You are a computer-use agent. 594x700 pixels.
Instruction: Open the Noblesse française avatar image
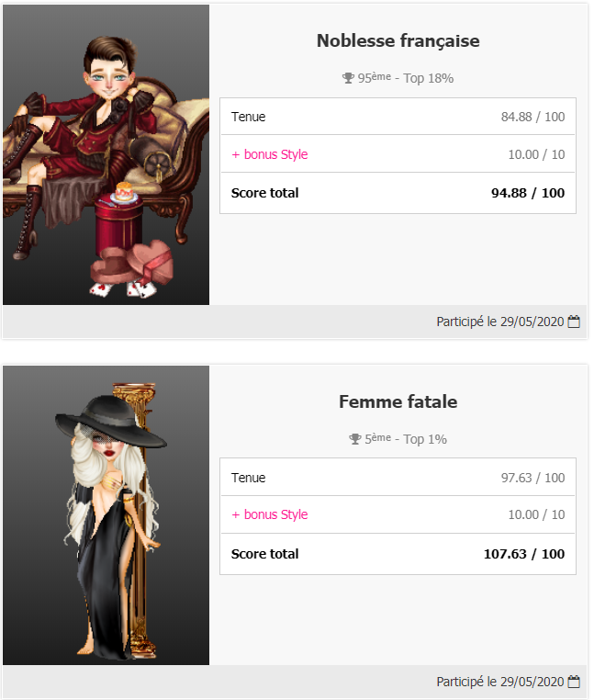106,154
